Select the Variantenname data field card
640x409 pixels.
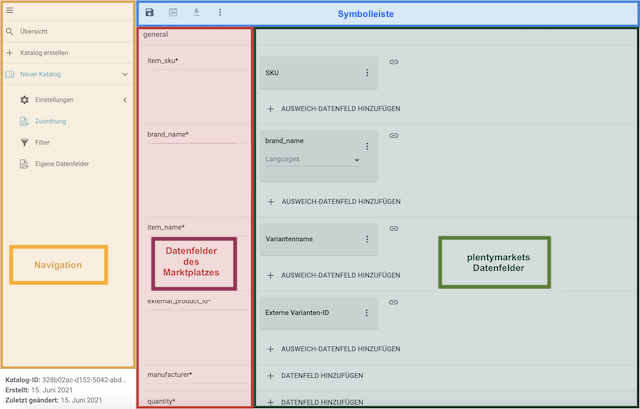319,239
